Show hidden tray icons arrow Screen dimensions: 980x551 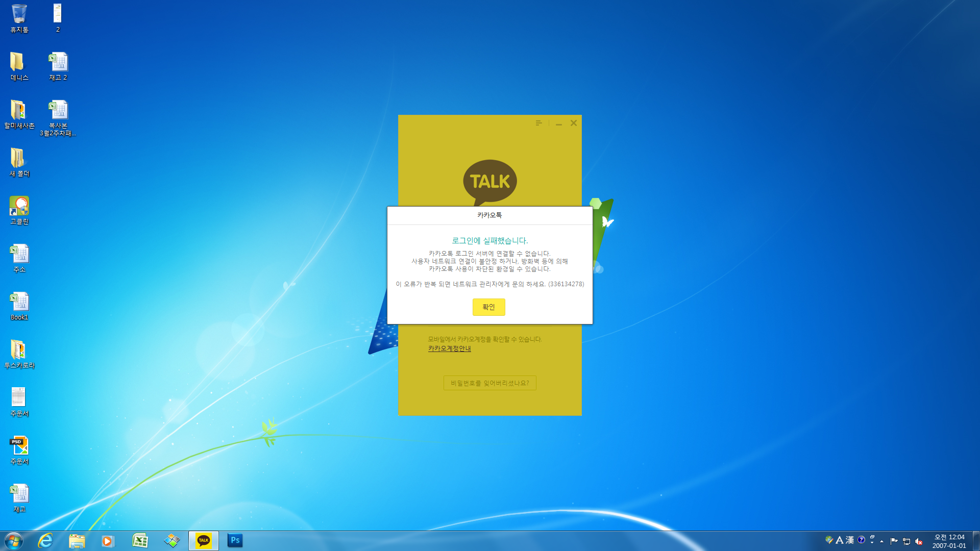coord(881,541)
